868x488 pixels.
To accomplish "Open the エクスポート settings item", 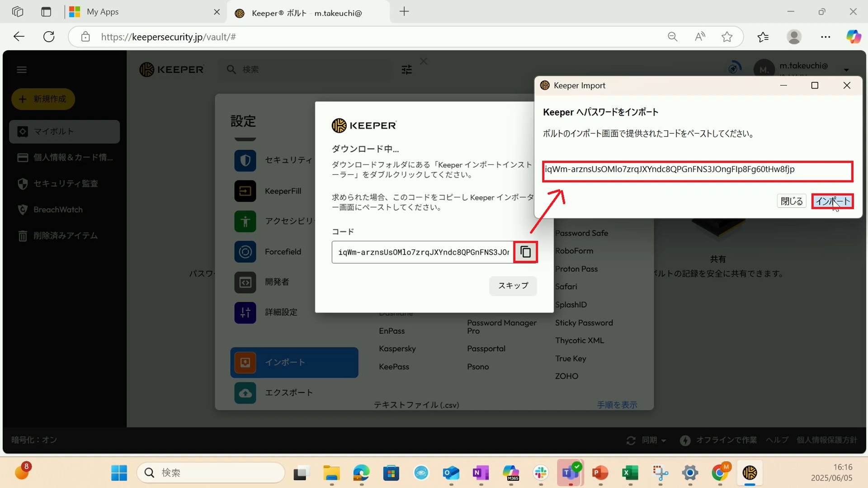I will (289, 393).
